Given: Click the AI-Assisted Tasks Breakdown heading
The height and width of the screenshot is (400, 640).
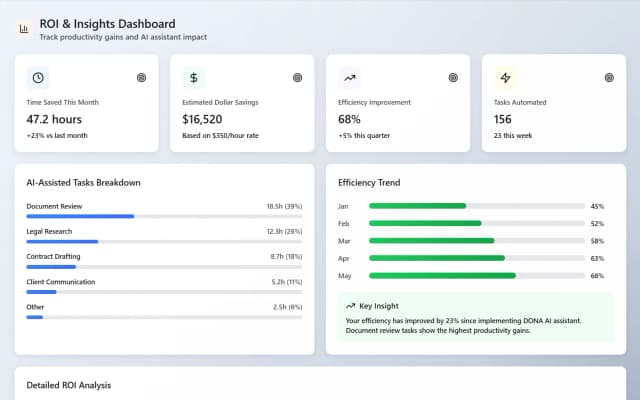Looking at the screenshot, I should (83, 182).
